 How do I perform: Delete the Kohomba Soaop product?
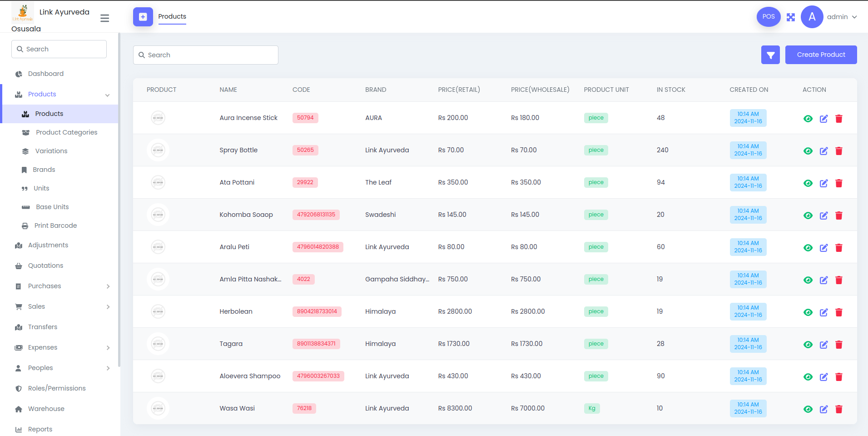839,215
